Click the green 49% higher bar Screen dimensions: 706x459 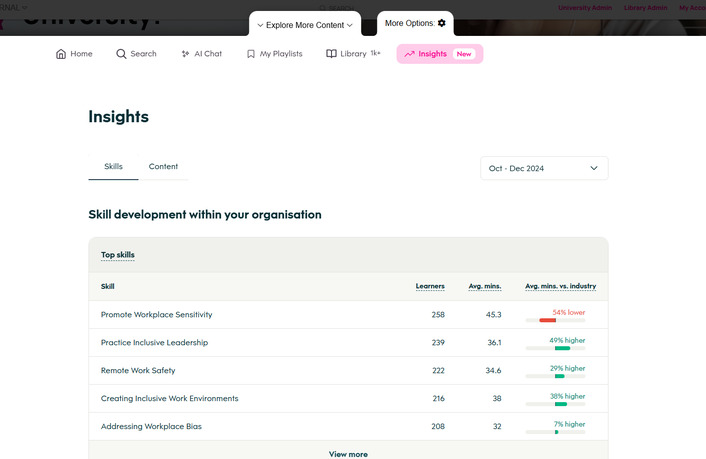coord(562,348)
